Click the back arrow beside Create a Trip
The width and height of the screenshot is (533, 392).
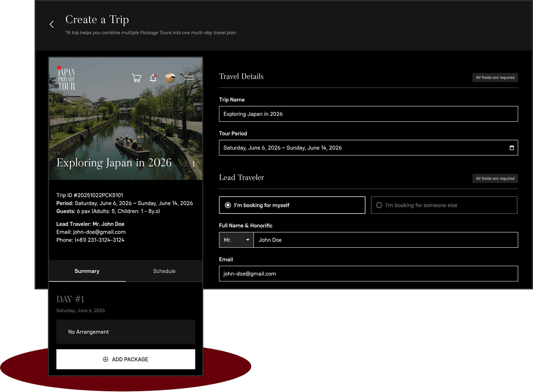point(52,24)
